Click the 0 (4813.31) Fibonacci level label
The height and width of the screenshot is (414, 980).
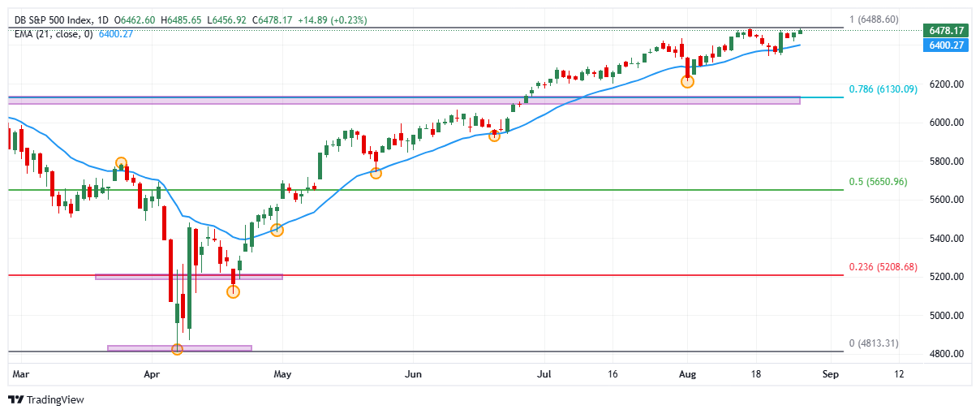coord(874,343)
